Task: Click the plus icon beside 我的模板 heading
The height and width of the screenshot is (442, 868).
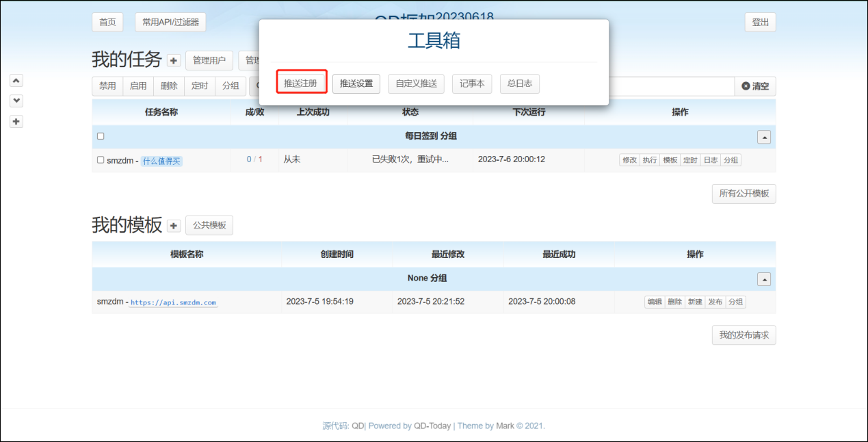Action: tap(174, 226)
